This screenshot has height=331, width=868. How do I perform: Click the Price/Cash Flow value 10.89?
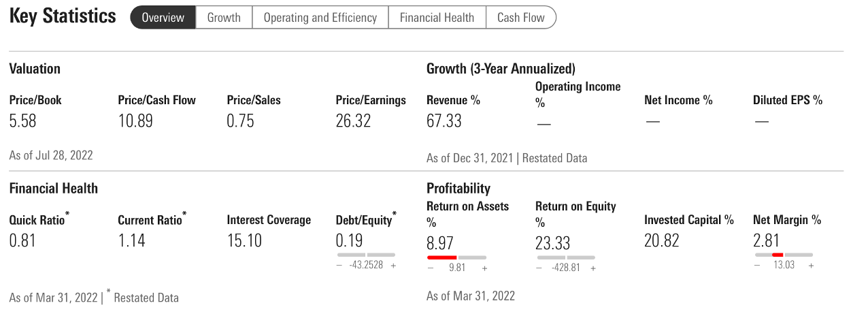point(135,121)
